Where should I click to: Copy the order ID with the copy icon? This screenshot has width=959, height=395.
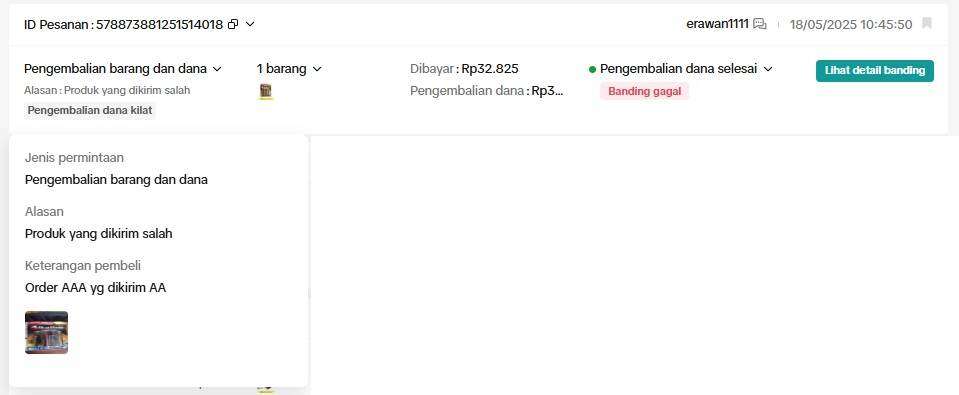tap(233, 24)
